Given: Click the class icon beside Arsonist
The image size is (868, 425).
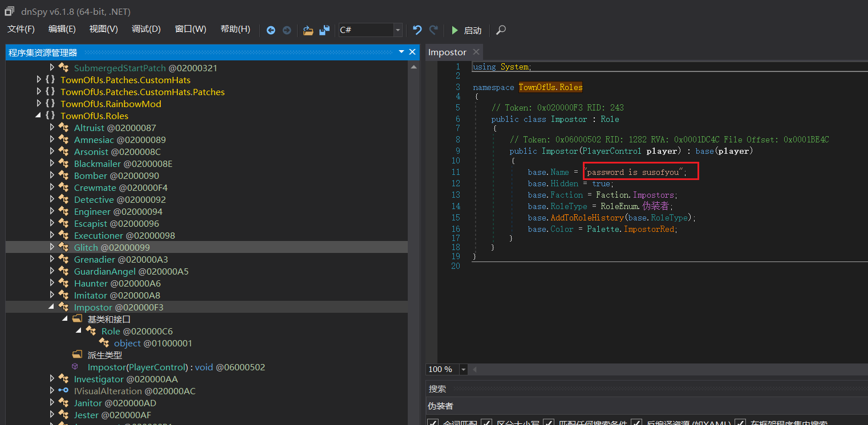Looking at the screenshot, I should point(63,152).
